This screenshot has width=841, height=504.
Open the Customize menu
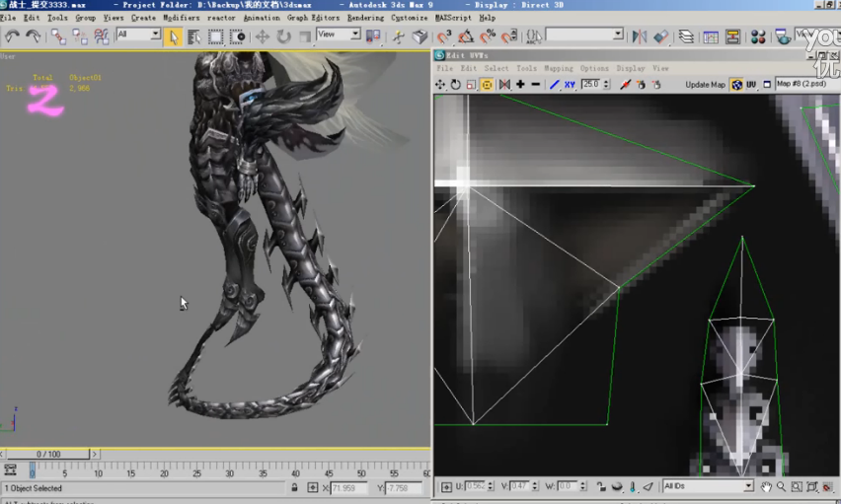[410, 18]
